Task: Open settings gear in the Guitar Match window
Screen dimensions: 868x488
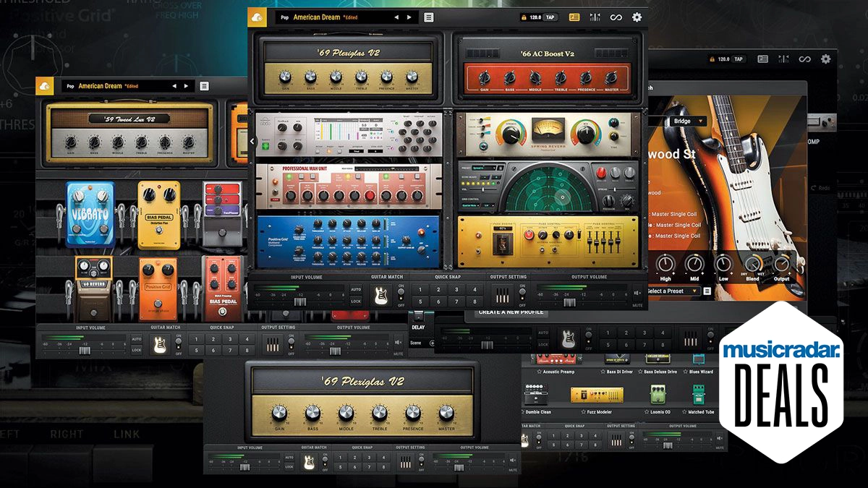Action: [825, 59]
